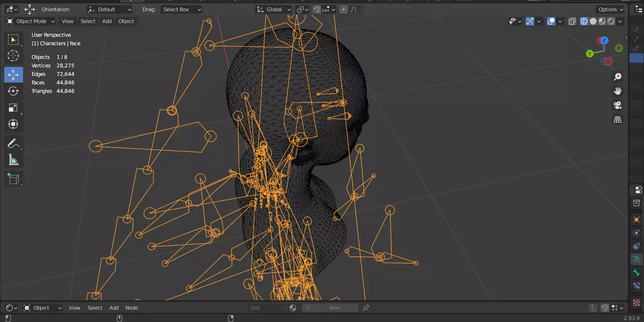Toggle X-ray mode
Screen dimensions: 644x322
click(572, 21)
